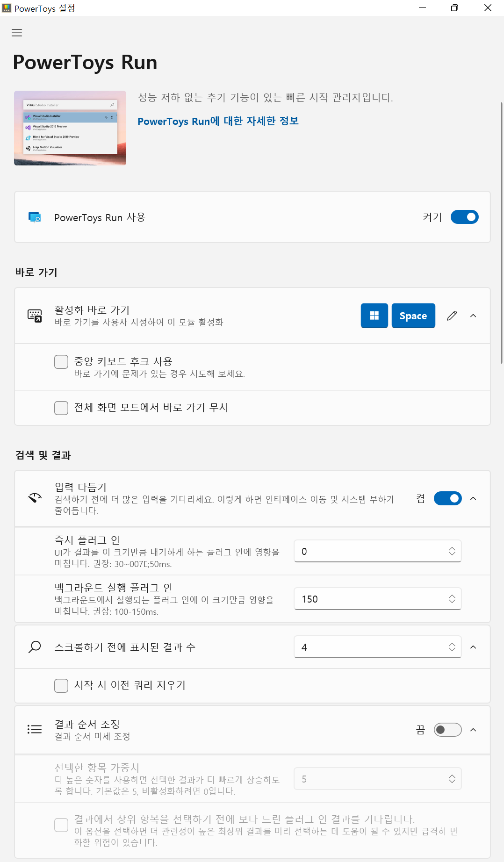Click the PowerToys app icon in title bar

pos(7,8)
